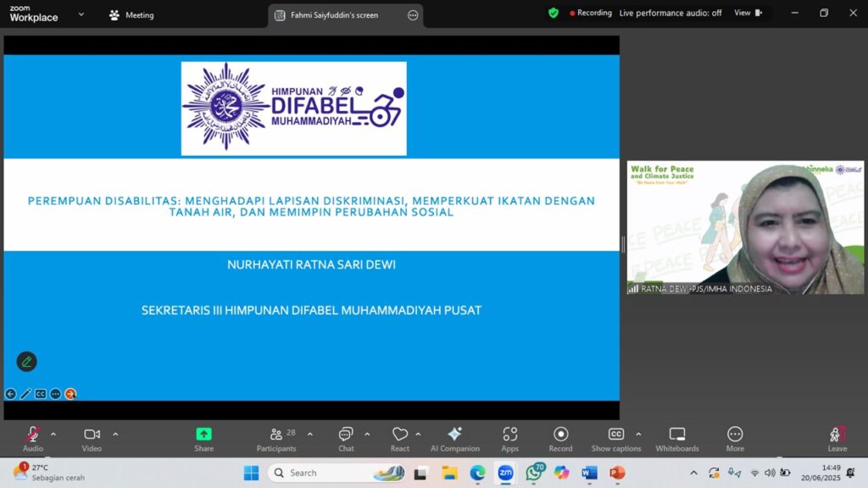
Task: Unmute the Audio microphone
Action: tap(33, 440)
